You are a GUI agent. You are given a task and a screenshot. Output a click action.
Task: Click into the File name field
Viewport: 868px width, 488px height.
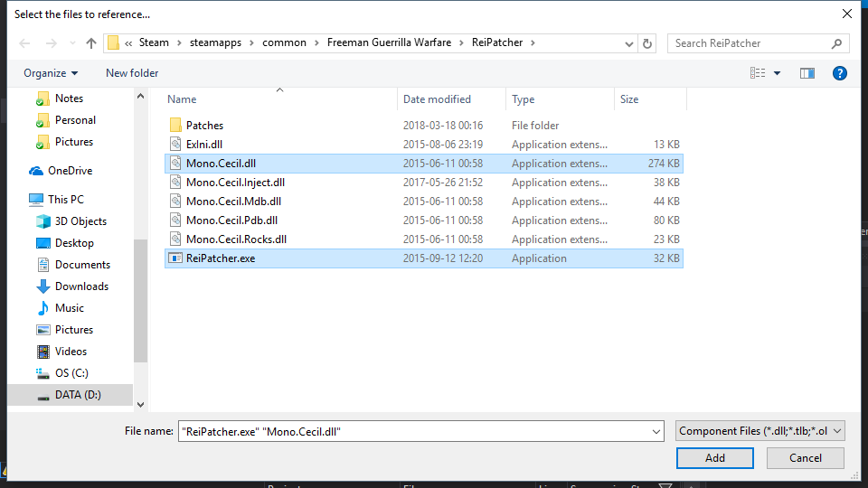click(414, 432)
